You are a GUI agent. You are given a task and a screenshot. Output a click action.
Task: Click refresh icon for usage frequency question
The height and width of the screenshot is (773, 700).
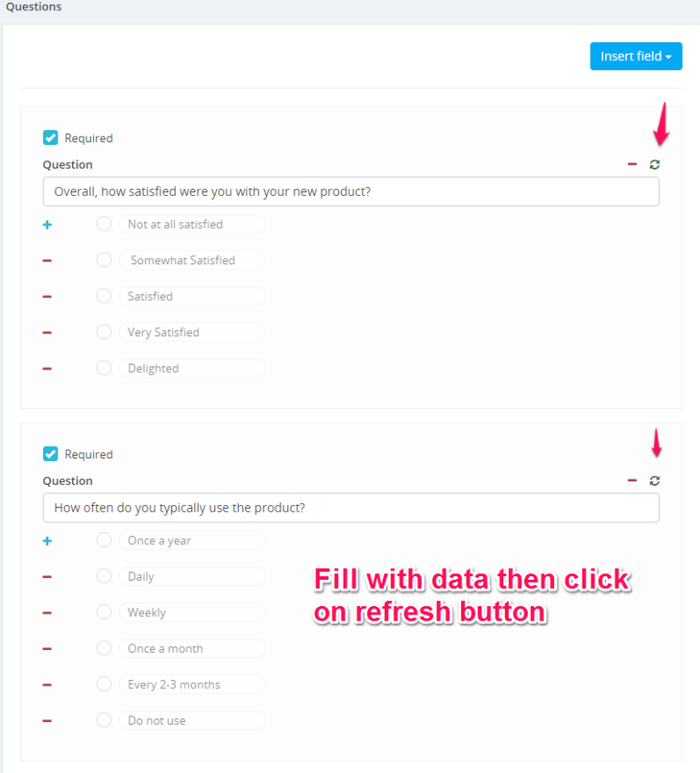(654, 480)
